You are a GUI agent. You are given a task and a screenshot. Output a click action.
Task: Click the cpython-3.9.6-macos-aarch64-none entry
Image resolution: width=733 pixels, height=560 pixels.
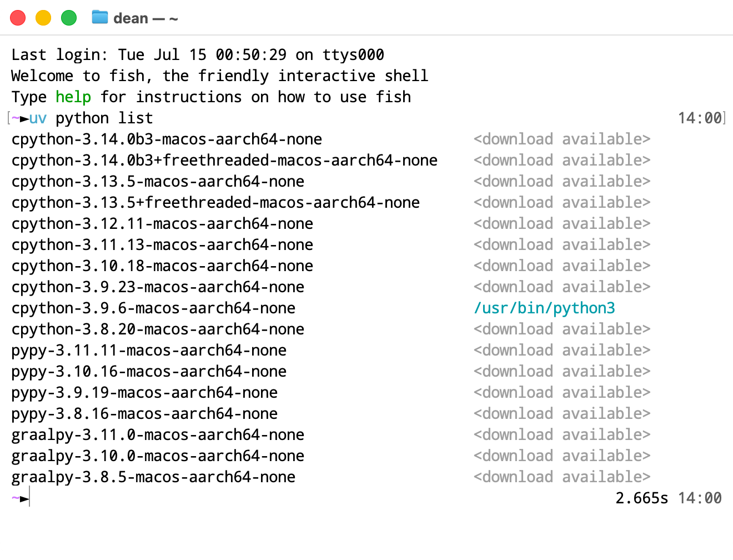click(153, 308)
